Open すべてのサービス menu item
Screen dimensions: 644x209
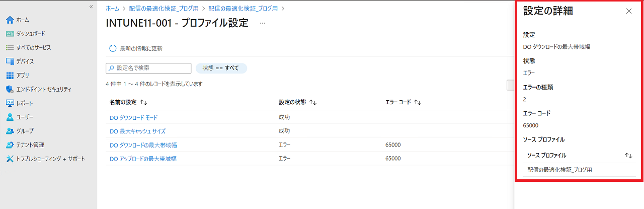pyautogui.click(x=33, y=48)
